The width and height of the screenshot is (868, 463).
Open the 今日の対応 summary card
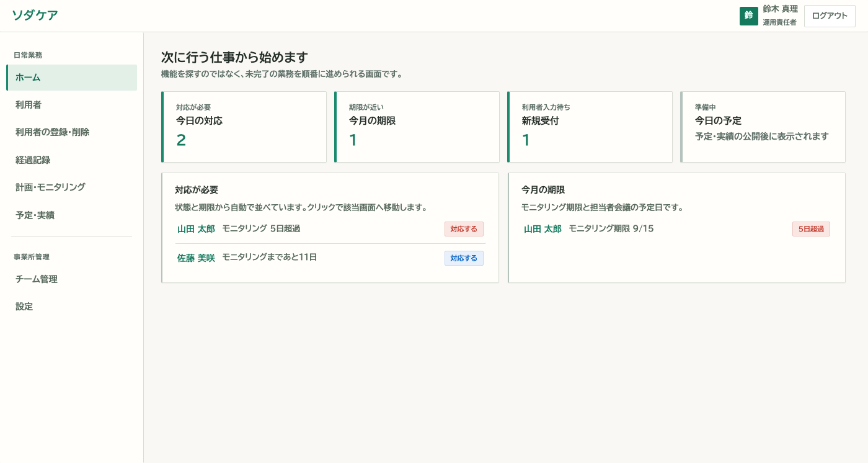[244, 127]
